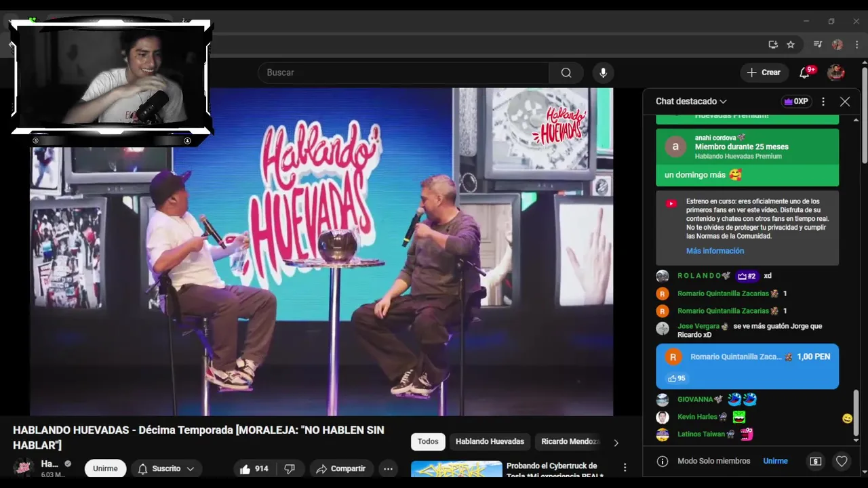Expand the Suscrito notification dropdown
Viewport: 868px width, 488px height.
(x=167, y=468)
